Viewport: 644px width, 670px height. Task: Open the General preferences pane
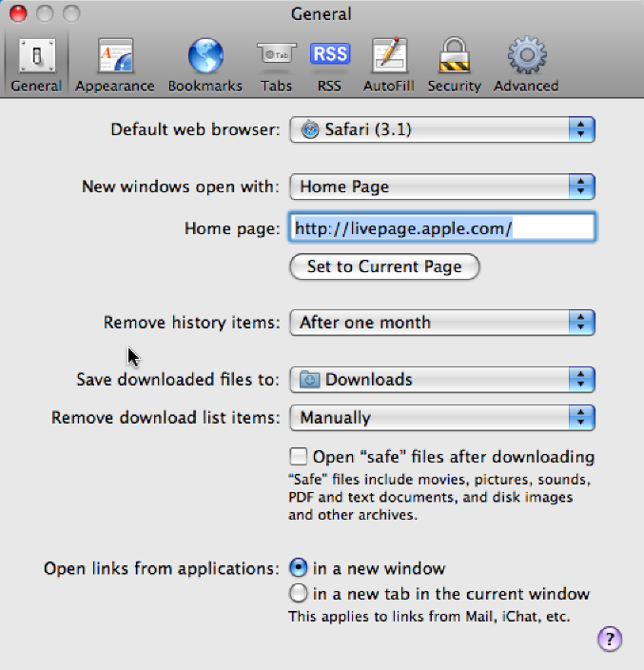click(36, 65)
